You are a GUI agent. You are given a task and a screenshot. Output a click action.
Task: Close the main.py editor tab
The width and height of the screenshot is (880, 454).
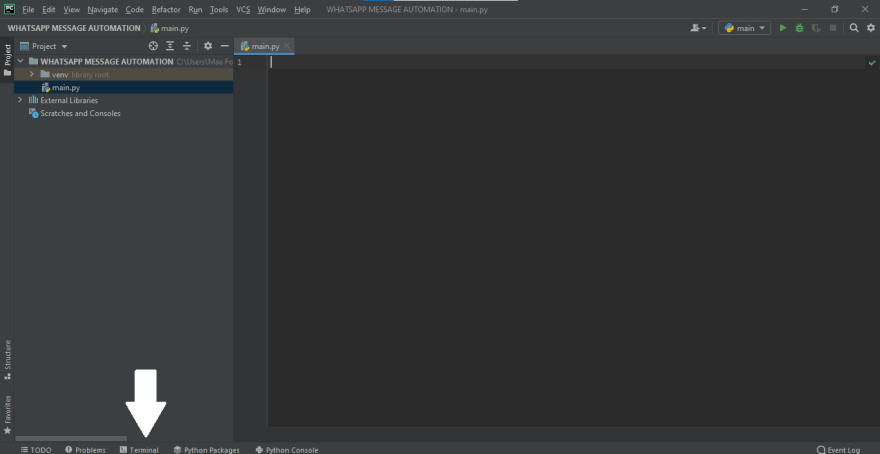[287, 46]
